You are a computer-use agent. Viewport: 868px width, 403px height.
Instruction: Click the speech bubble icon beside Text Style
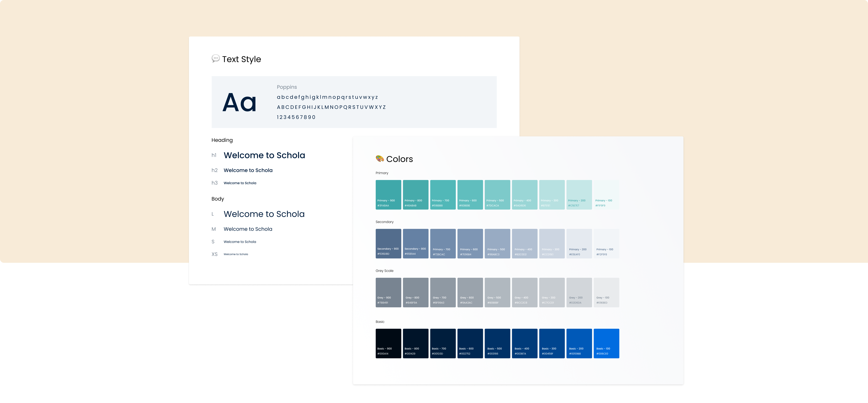[x=216, y=59]
